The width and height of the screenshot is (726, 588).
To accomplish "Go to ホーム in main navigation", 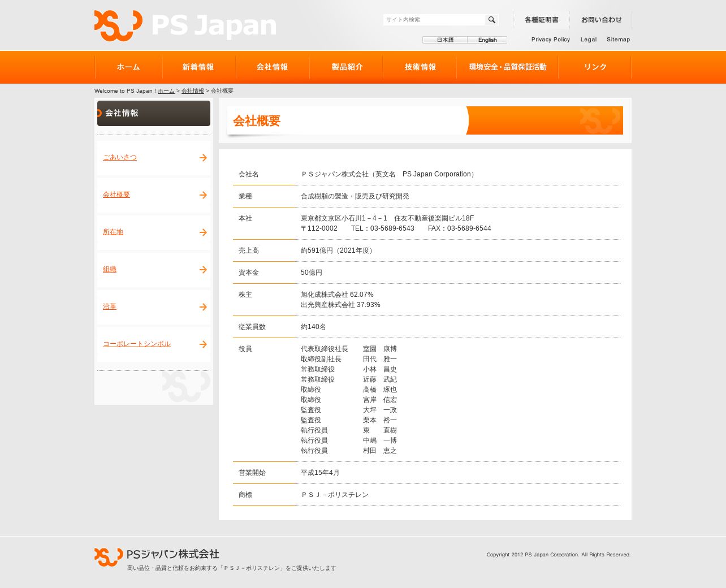I will point(128,67).
